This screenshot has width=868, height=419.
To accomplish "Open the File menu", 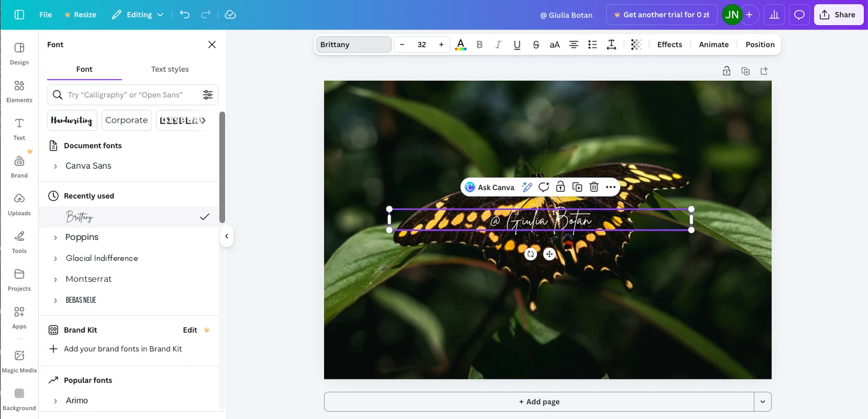I will 45,14.
